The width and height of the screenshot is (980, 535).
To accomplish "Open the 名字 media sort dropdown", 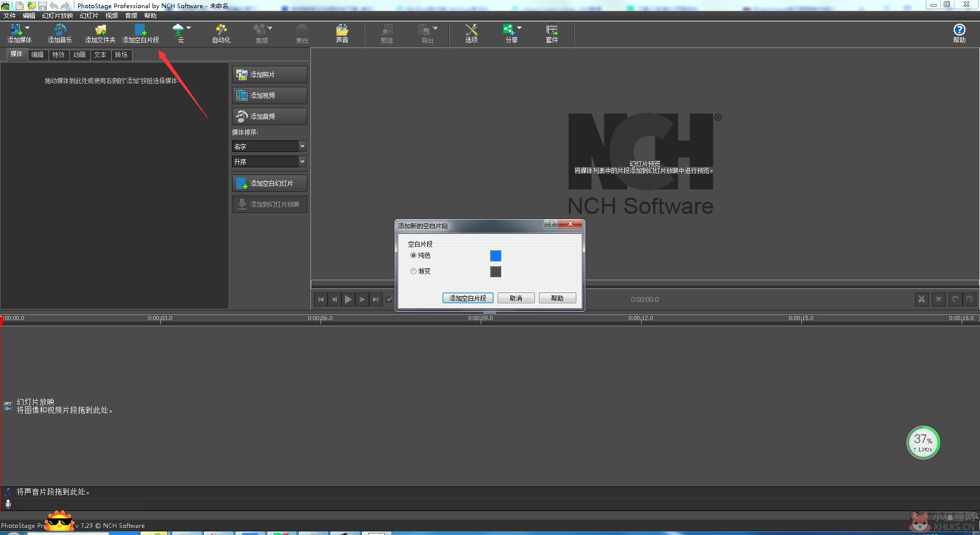I will pos(269,146).
